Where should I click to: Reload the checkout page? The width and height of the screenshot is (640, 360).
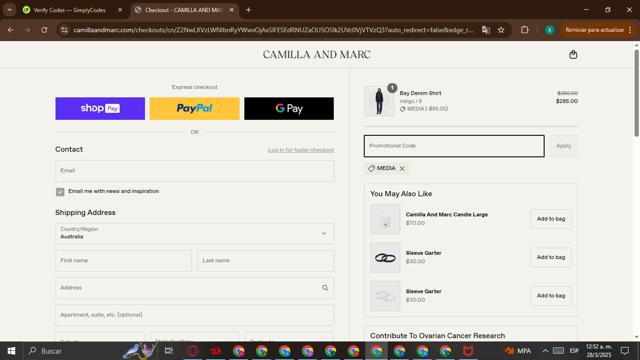(44, 30)
